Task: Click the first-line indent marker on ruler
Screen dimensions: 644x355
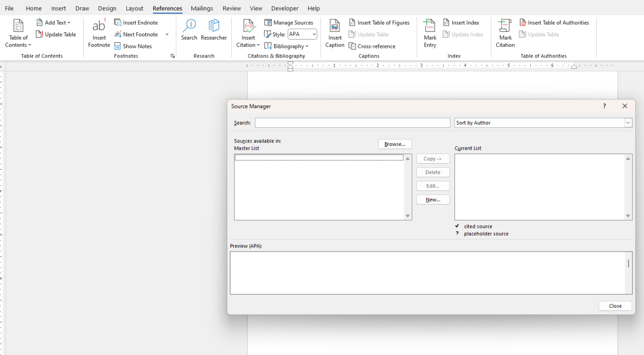Action: tap(290, 63)
